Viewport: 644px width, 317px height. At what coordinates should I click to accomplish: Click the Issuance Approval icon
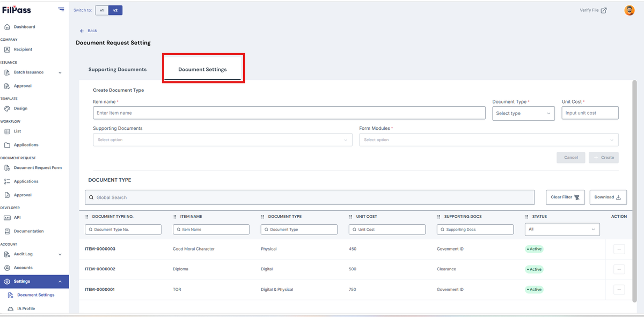7,86
